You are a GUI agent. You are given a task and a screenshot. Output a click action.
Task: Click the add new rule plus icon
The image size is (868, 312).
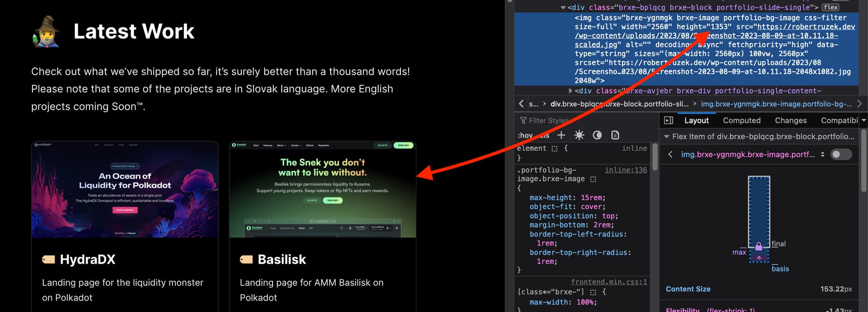click(561, 135)
